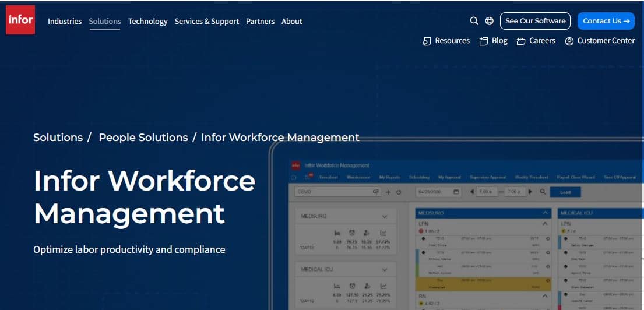Select the Weekly Timesheet tab in preview
644x310 pixels.
tap(532, 177)
